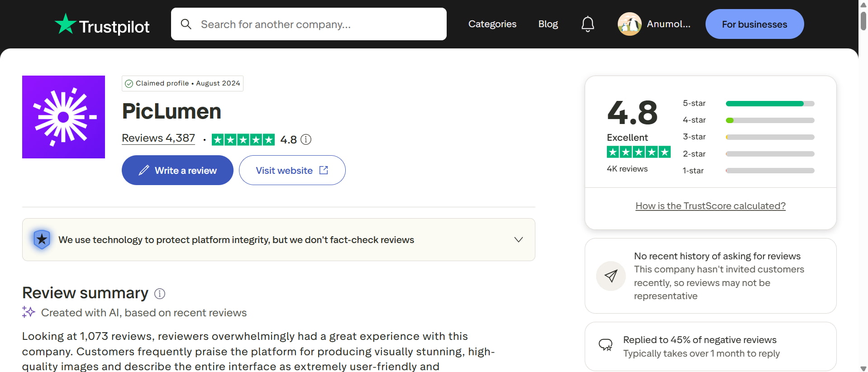Click the protect platform integrity notice text
The height and width of the screenshot is (372, 868).
pos(236,240)
